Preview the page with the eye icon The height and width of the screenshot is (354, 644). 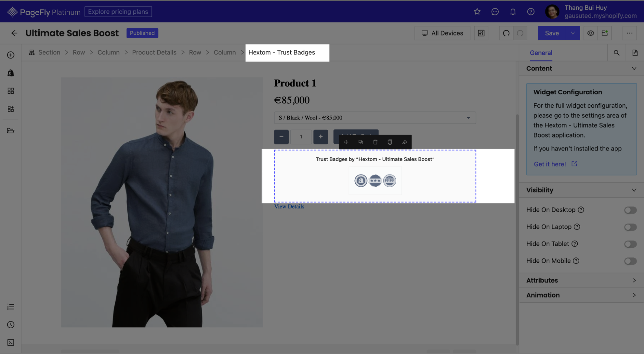click(591, 33)
